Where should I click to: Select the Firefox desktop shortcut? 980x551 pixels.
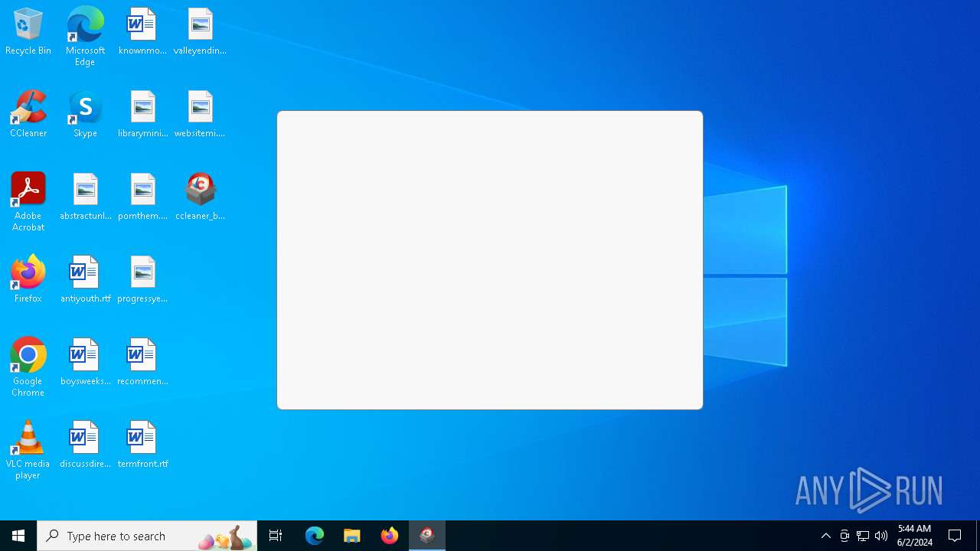(x=28, y=280)
